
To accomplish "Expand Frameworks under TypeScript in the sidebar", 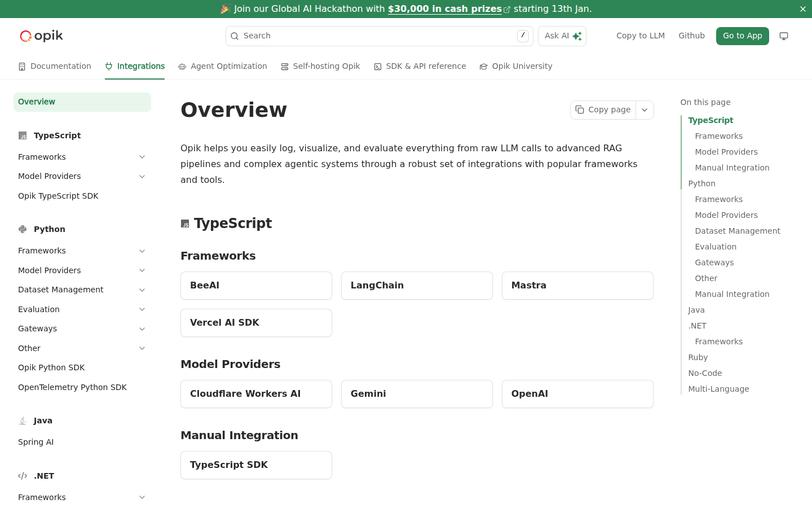I will click(142, 157).
